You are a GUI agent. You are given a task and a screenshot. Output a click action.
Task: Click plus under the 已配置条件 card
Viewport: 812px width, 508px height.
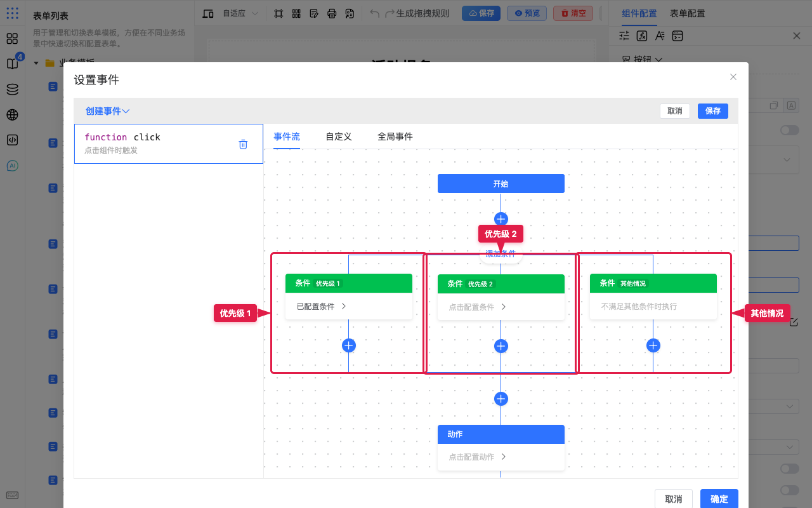coord(349,345)
